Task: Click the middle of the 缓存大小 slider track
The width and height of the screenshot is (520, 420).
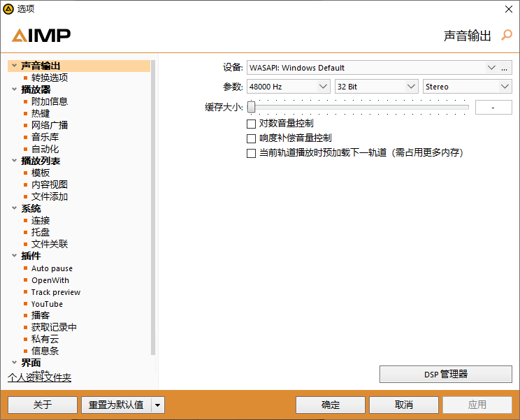Action: (x=358, y=107)
